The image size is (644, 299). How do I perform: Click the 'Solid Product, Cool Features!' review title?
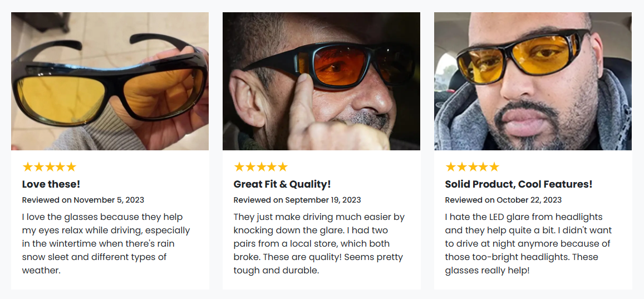click(518, 184)
